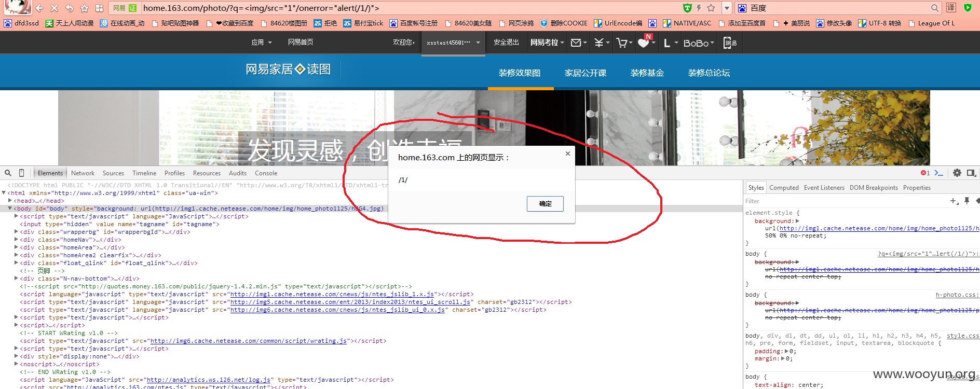Switch to DevTools Timeline tab
The width and height of the screenshot is (980, 389).
pyautogui.click(x=144, y=173)
